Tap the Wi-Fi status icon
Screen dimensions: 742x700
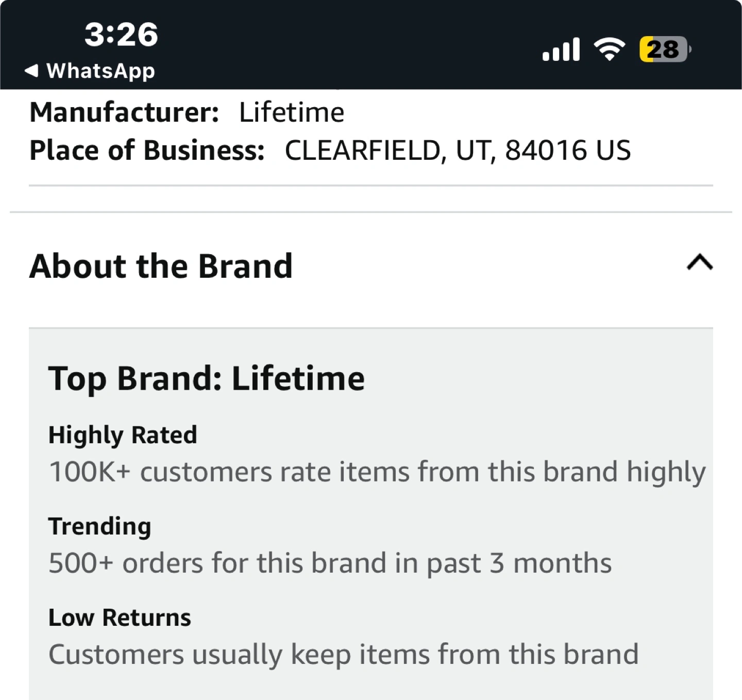point(610,50)
